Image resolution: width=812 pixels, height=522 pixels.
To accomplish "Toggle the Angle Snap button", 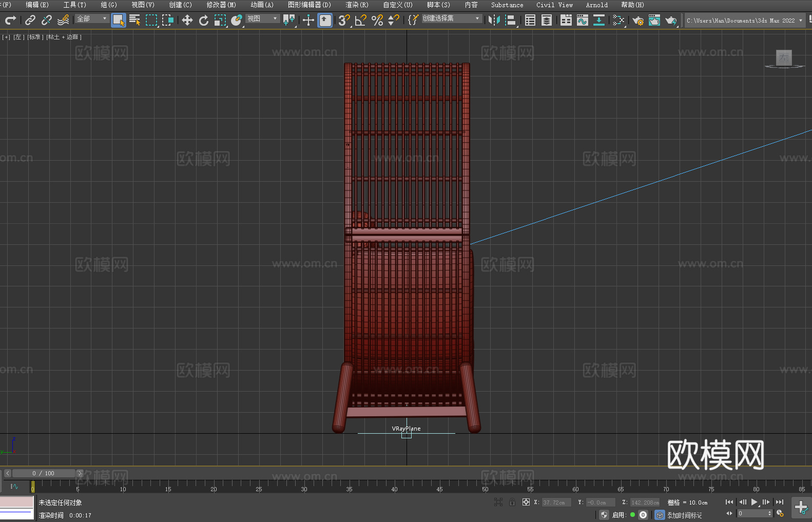I will [361, 20].
